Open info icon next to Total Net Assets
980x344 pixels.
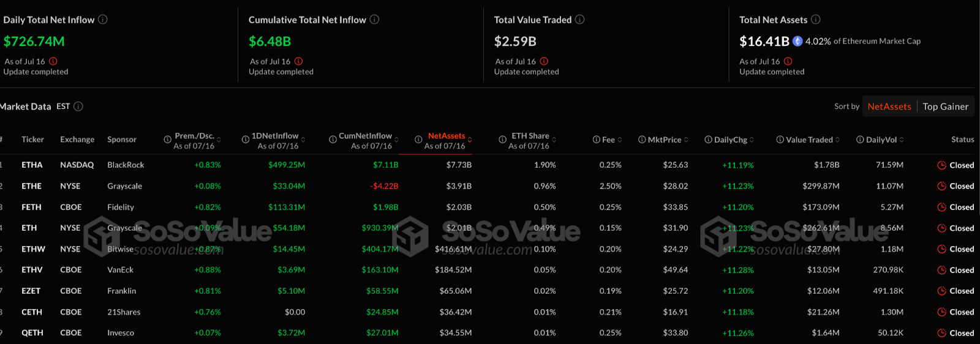pos(816,20)
